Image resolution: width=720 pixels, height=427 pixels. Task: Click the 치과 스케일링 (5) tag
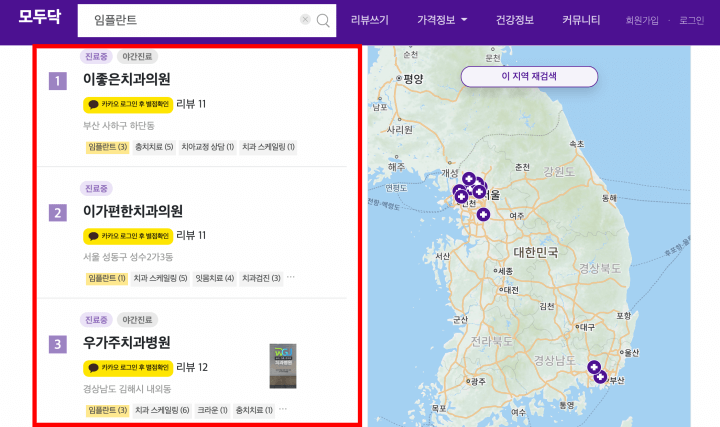coord(160,278)
